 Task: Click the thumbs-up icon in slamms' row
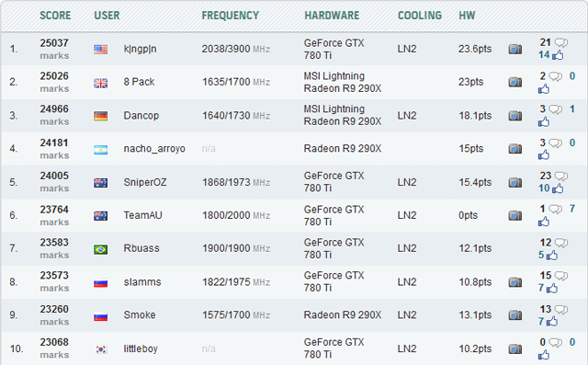[552, 289]
